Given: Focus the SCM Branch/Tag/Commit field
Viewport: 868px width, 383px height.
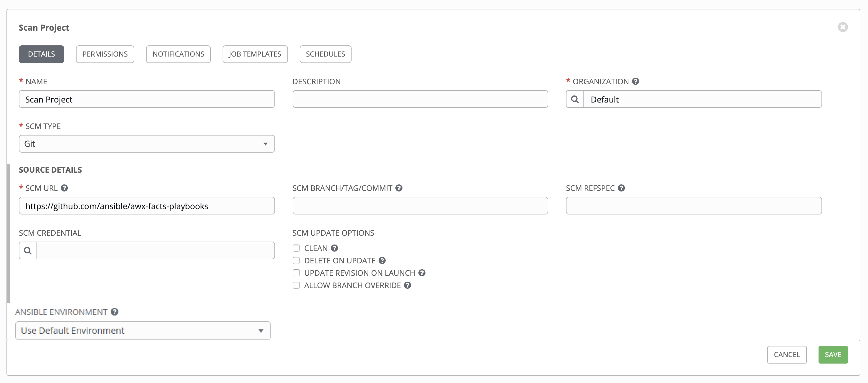Looking at the screenshot, I should [420, 206].
